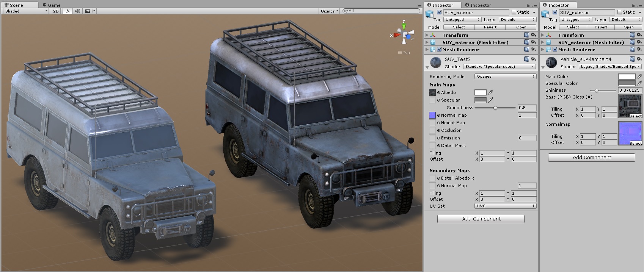Open Mesh Renderer gear menu in middle Inspector
Screen dimensions: 644x272
click(533, 49)
